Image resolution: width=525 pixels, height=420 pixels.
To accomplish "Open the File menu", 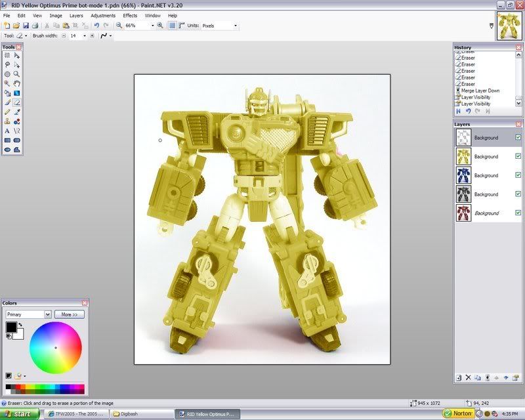I will (7, 15).
